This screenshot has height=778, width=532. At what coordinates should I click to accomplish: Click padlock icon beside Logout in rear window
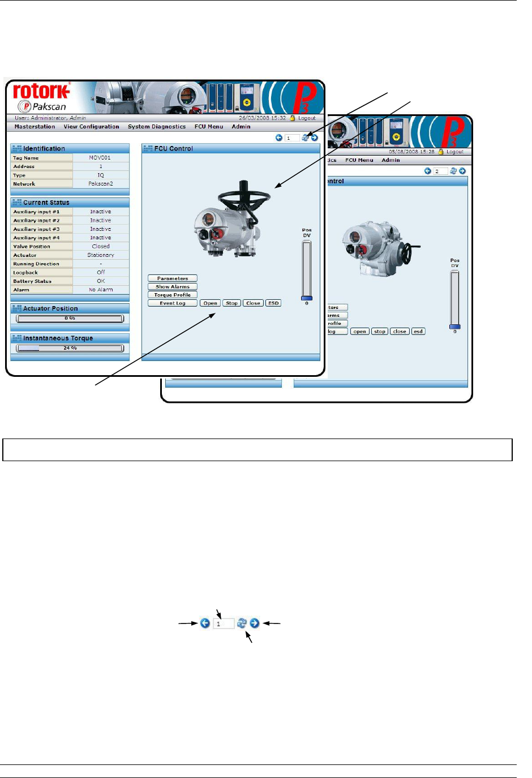(x=441, y=152)
